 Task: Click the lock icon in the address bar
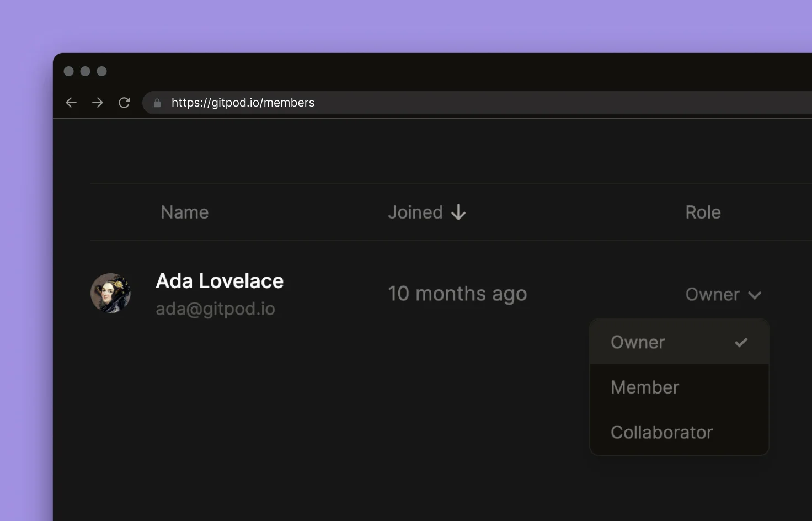[157, 103]
